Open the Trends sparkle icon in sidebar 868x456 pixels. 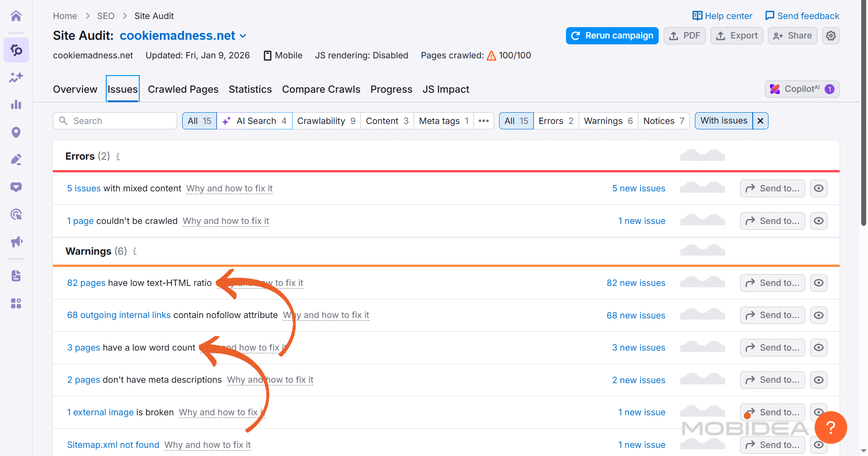pyautogui.click(x=16, y=77)
